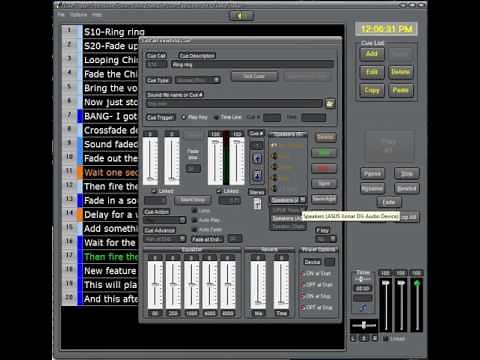Select the fourth speaker icon in Speakers list
The height and width of the screenshot is (360, 480).
(274, 177)
